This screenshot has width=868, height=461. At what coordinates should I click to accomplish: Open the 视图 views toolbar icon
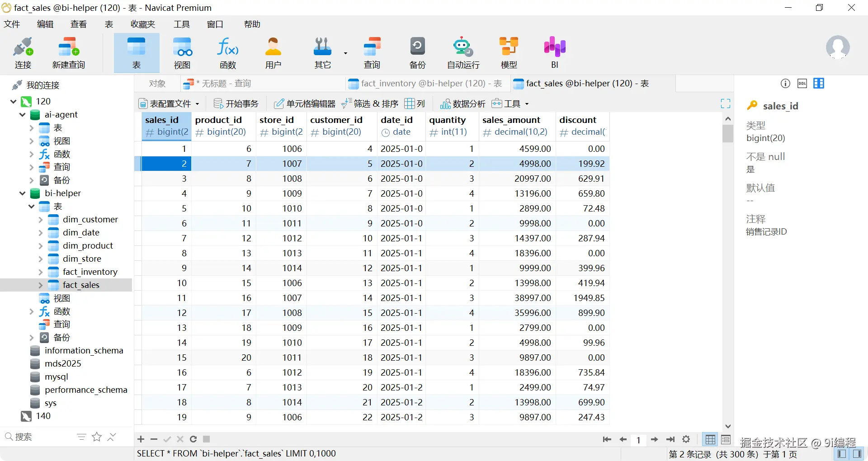tap(182, 53)
